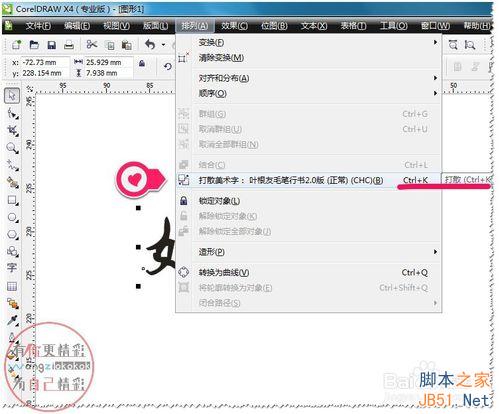500x414 pixels.
Task: Click the 闭合路径(S) menu entry
Action: (308, 303)
